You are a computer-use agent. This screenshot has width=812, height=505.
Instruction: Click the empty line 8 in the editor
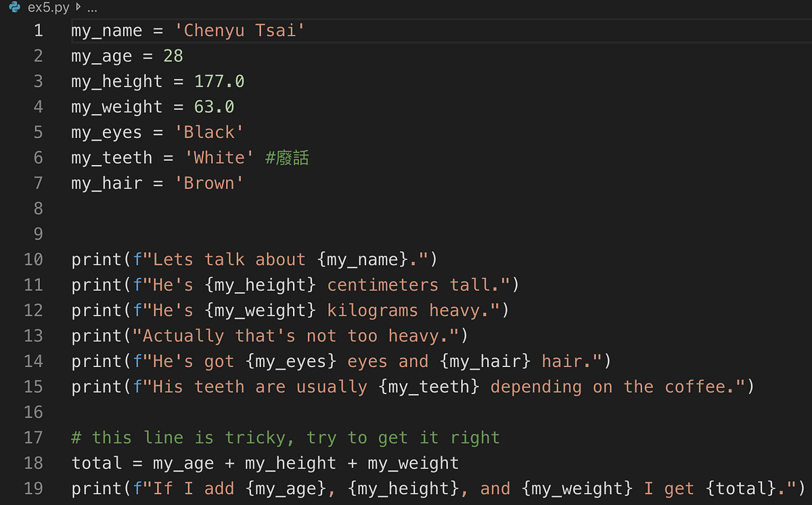pyautogui.click(x=135, y=208)
